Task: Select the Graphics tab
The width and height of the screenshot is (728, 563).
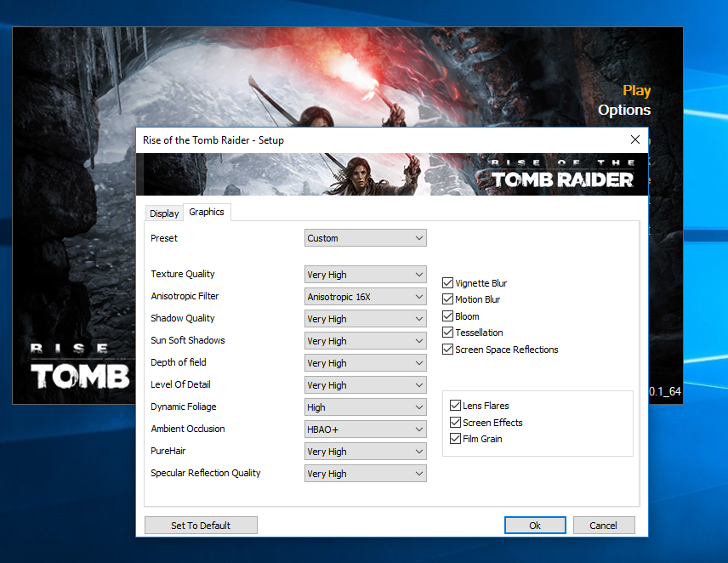Action: click(207, 212)
